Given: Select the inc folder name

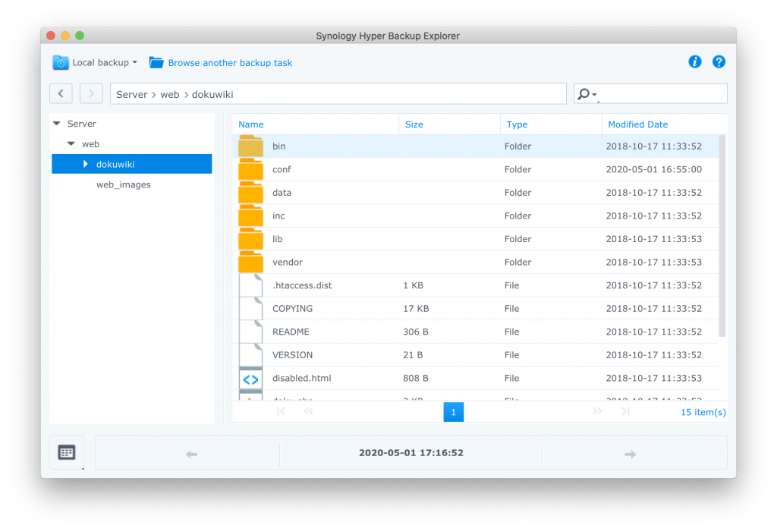Looking at the screenshot, I should point(278,216).
